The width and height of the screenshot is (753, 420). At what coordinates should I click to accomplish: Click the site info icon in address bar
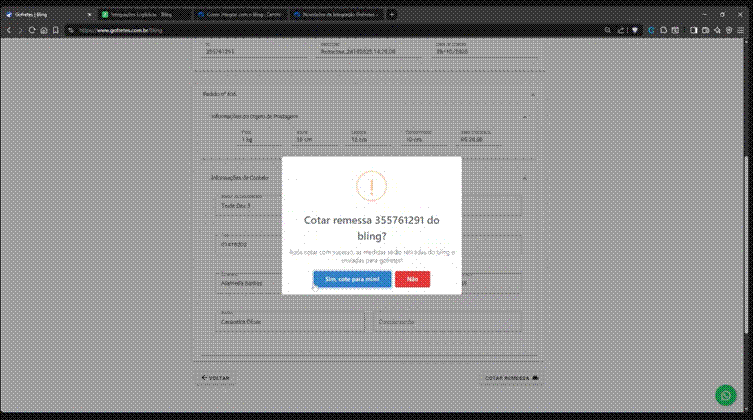tap(71, 30)
